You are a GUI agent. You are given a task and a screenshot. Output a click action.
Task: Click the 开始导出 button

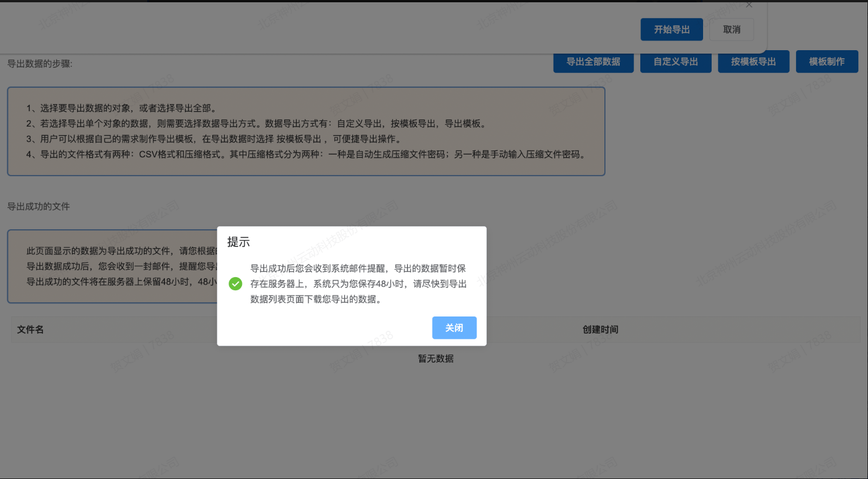[x=671, y=30]
